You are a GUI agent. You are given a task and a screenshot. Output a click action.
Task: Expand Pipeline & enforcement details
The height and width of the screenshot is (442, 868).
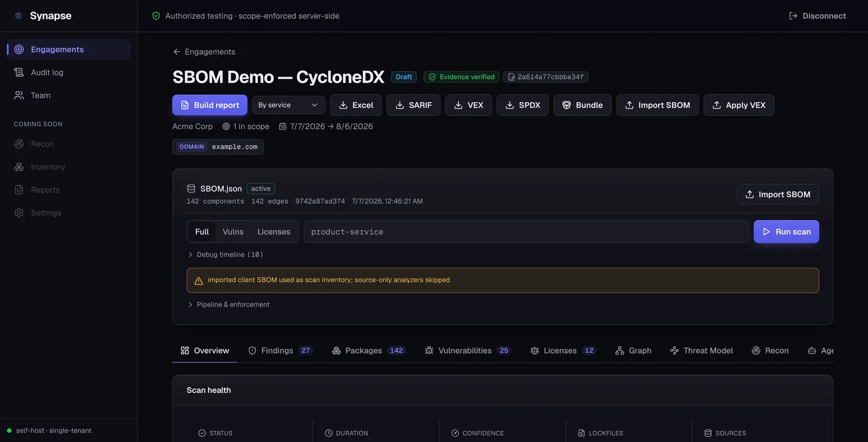(x=228, y=305)
